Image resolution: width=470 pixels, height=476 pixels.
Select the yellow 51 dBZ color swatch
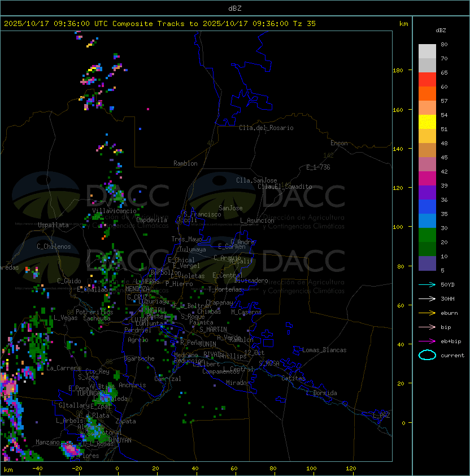[427, 122]
